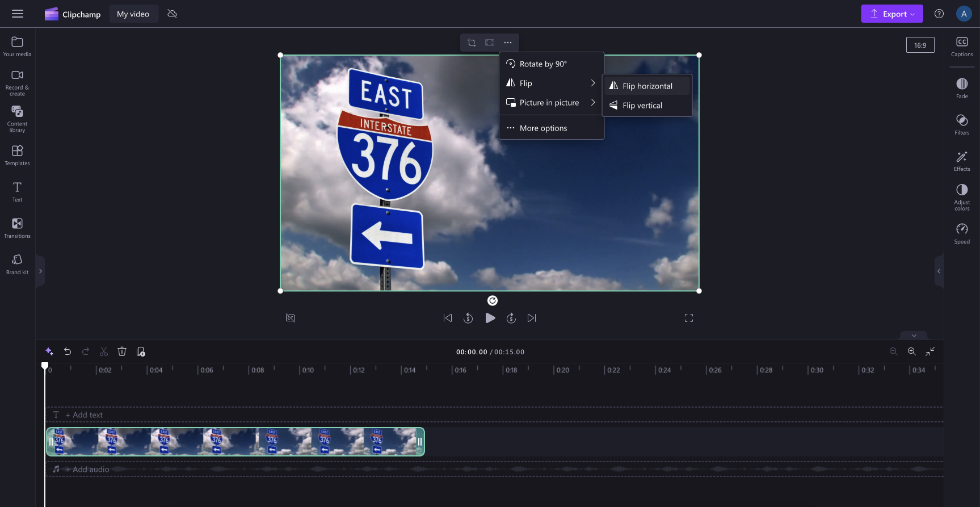Expand the left sidebar panel arrow

coord(40,271)
